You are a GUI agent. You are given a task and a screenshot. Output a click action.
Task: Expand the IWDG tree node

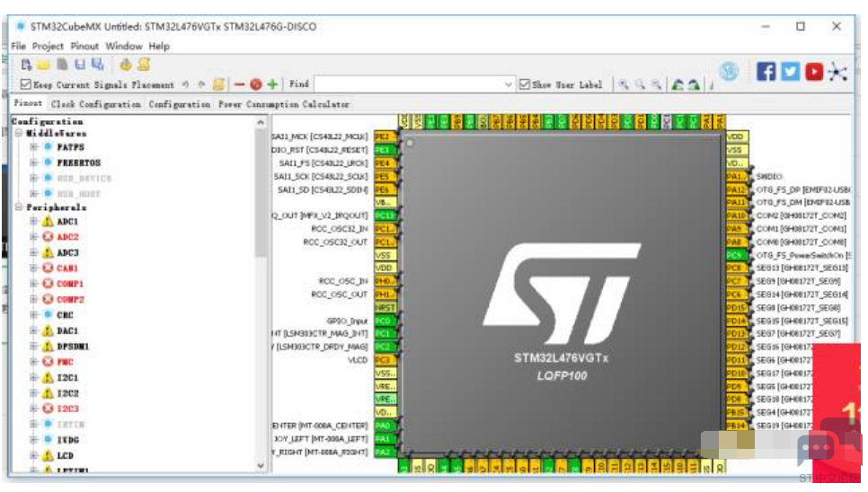coord(34,440)
